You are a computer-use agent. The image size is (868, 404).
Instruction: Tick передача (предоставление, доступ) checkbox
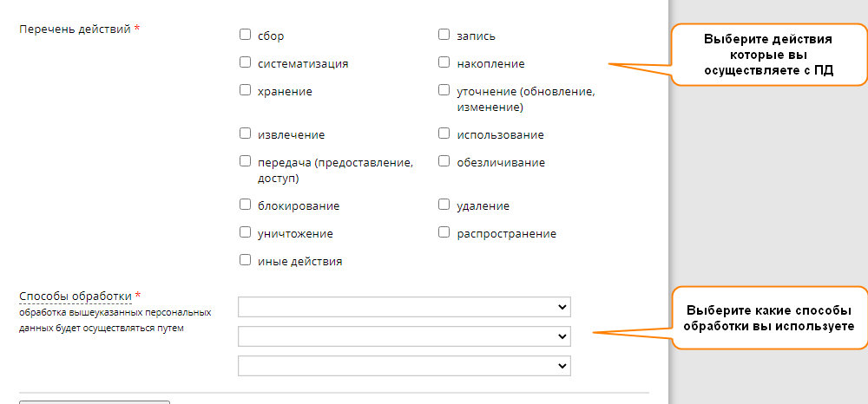(246, 161)
